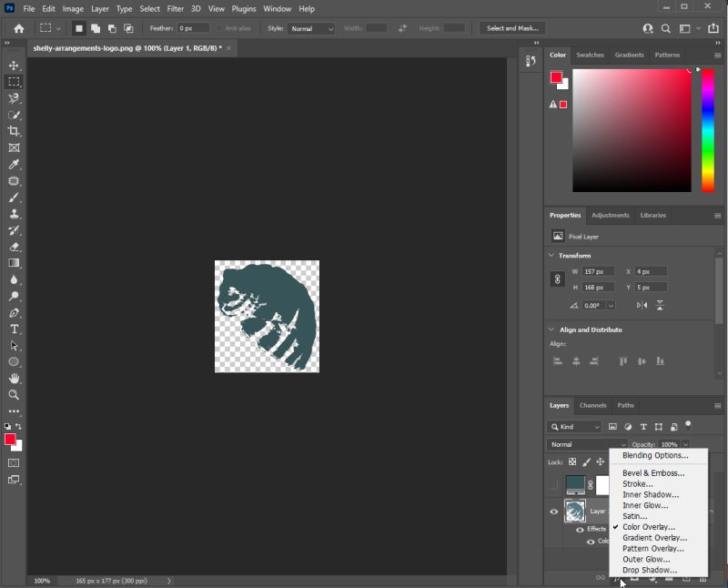The width and height of the screenshot is (728, 588).
Task: Hide Layer 1 using its eye icon
Action: pos(553,511)
